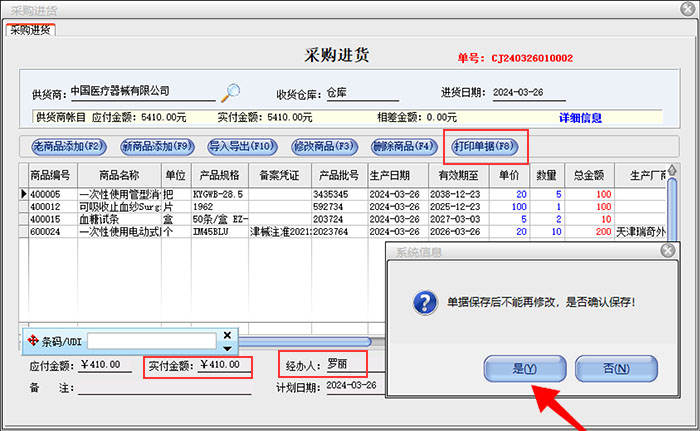Expand the barcode/UDI panel dropdown arrow
Screen dimensions: 700x431
(227, 348)
